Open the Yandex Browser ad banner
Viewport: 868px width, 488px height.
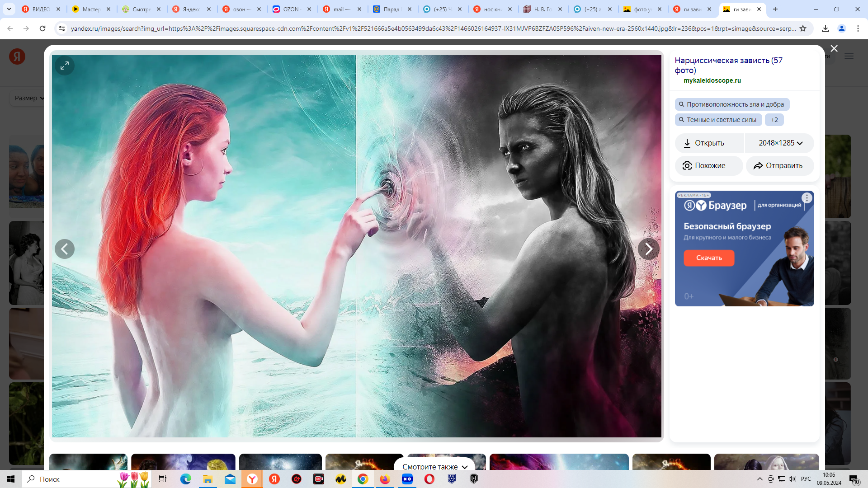pos(745,249)
